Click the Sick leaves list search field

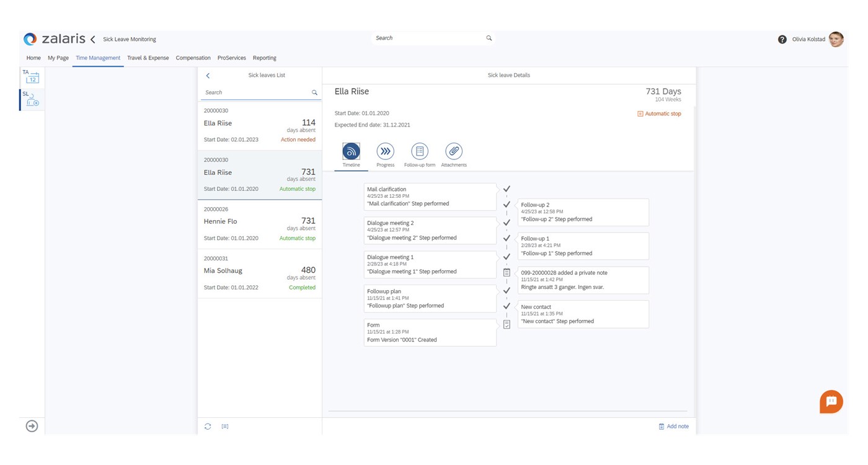[256, 92]
